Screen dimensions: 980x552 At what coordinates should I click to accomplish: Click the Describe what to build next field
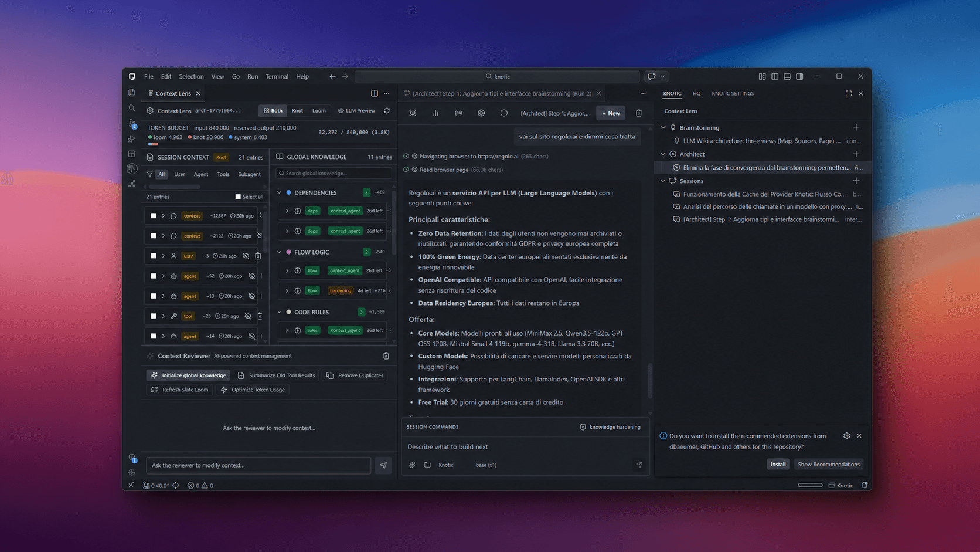point(525,447)
